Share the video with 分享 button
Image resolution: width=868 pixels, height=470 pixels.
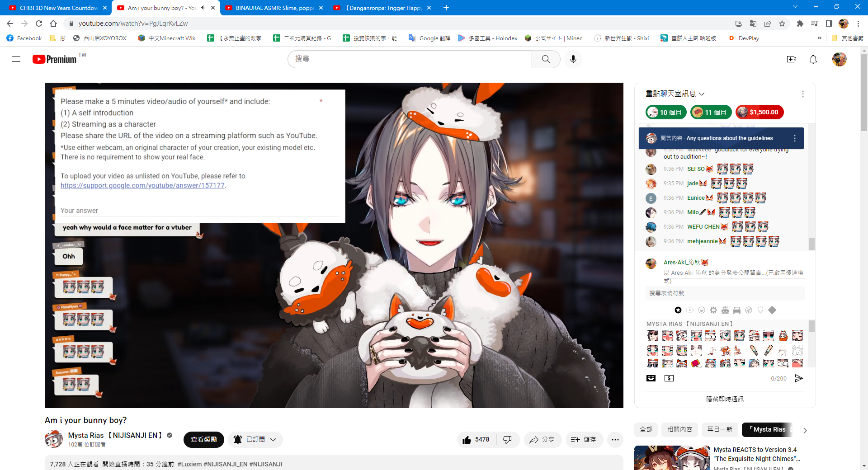coord(542,440)
